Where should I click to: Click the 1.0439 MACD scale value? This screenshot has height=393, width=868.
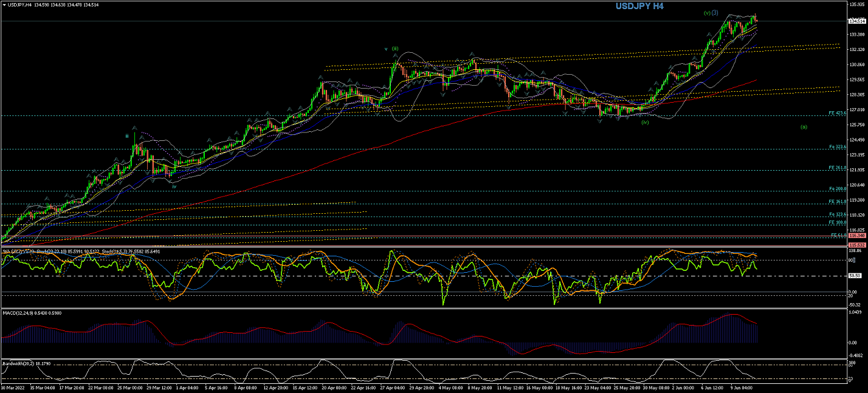(856, 312)
